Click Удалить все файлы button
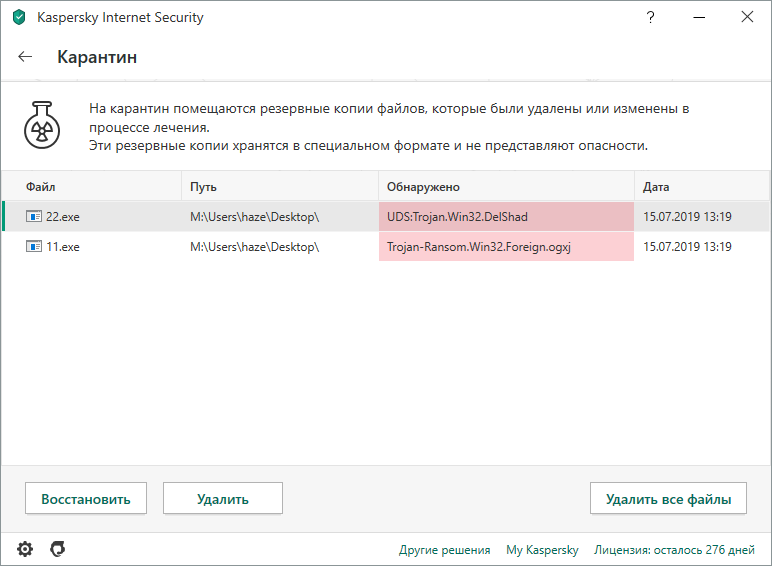Viewport: 772px width, 566px height. click(x=668, y=498)
